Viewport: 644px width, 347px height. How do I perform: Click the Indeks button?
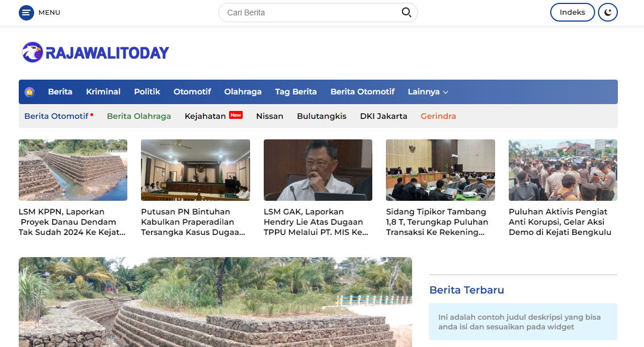pyautogui.click(x=572, y=12)
